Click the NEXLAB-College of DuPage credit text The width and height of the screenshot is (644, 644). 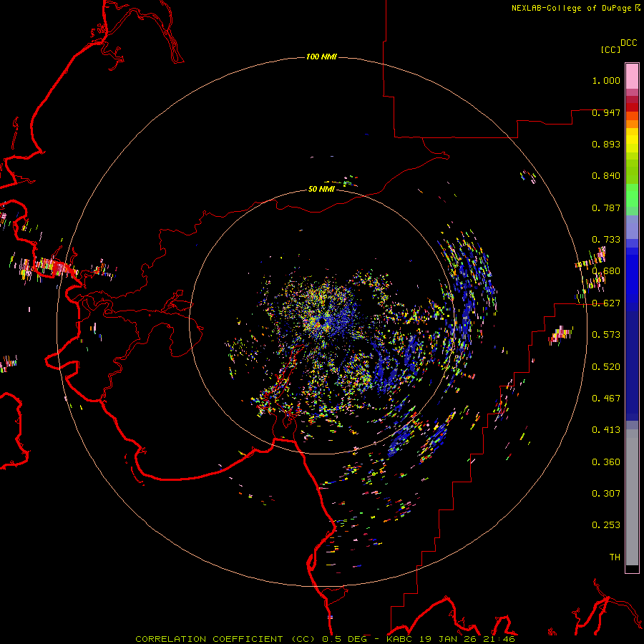(571, 8)
